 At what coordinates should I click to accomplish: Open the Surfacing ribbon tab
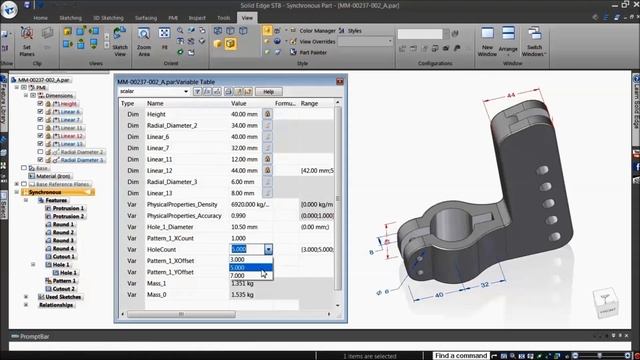tap(146, 18)
